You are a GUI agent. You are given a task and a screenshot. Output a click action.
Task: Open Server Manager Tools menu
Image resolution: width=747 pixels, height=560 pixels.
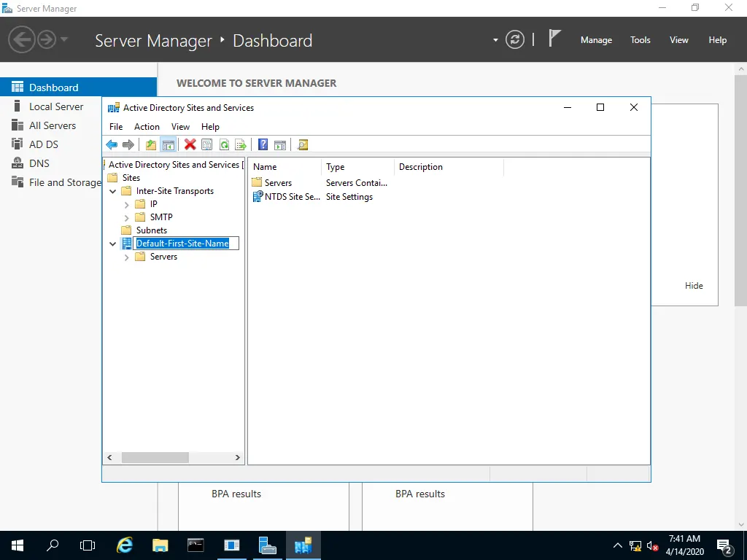640,40
